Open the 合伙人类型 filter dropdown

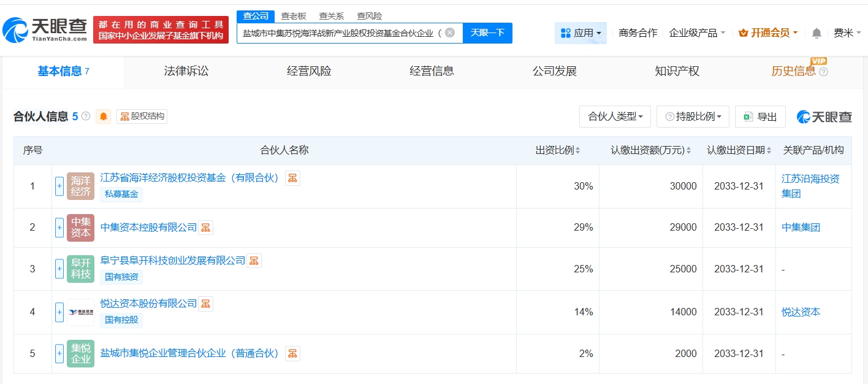tap(615, 117)
